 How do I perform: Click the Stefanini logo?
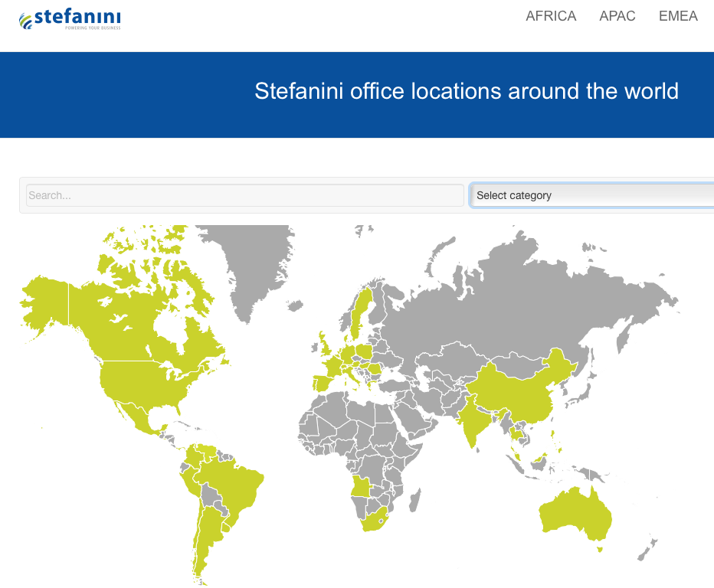pyautogui.click(x=70, y=19)
